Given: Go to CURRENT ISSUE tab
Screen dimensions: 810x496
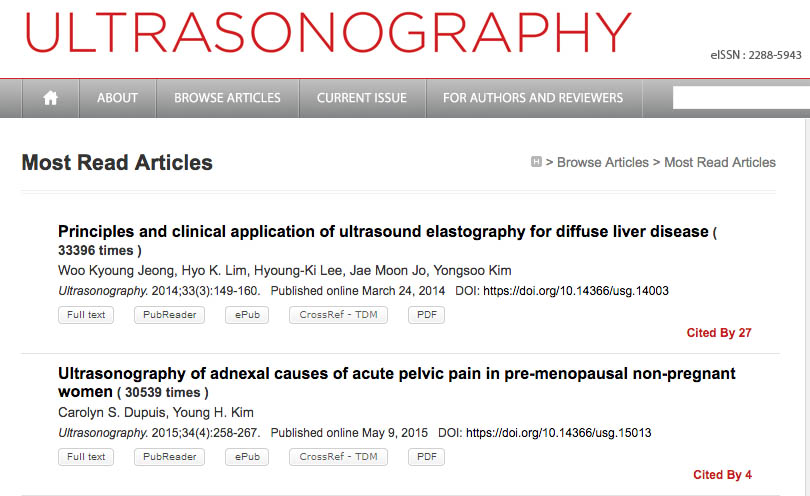Looking at the screenshot, I should pyautogui.click(x=362, y=98).
